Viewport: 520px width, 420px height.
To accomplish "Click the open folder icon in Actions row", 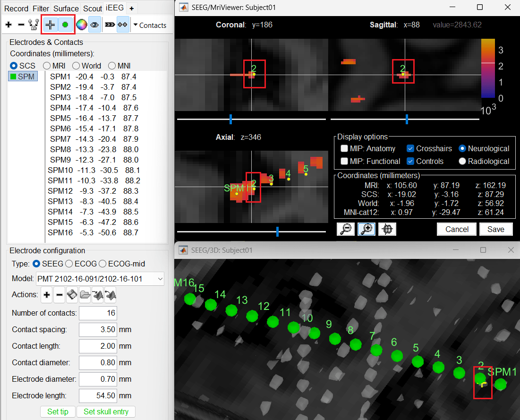I will pyautogui.click(x=85, y=296).
